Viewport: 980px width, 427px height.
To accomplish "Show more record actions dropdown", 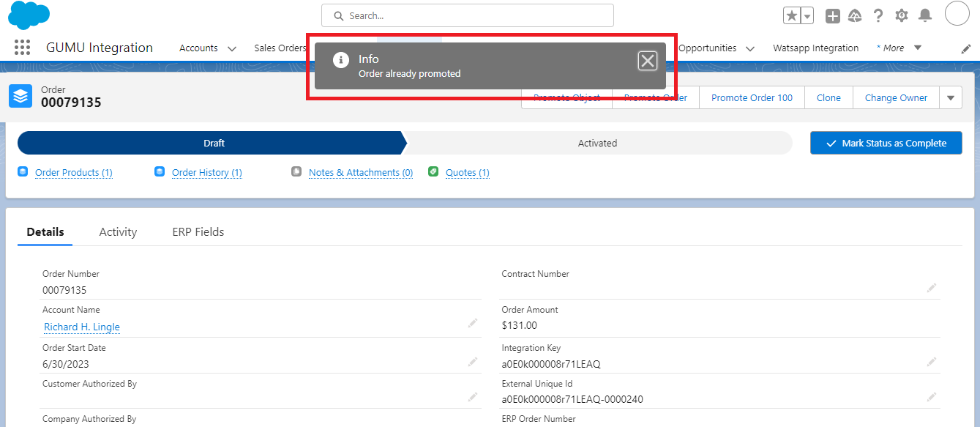I will (951, 97).
